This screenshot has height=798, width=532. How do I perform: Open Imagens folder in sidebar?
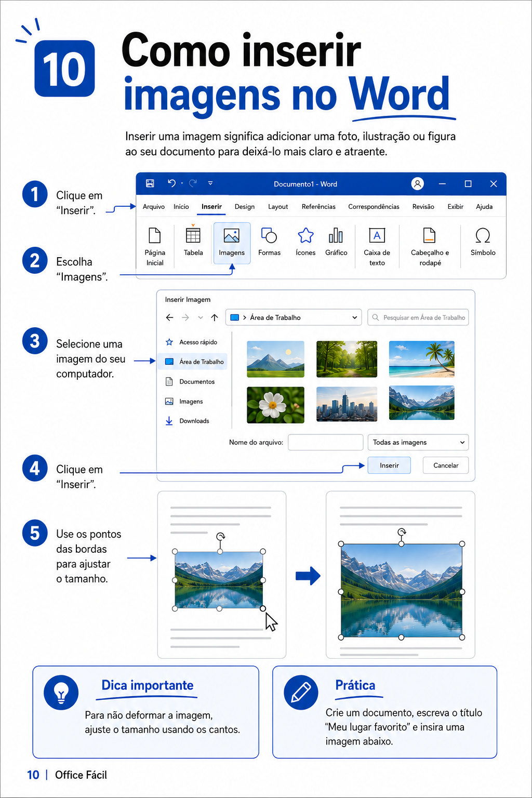coord(184,402)
